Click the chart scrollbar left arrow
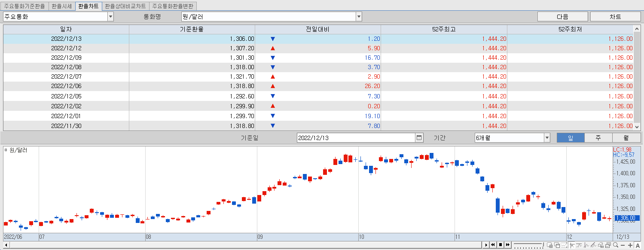 (x=6, y=245)
